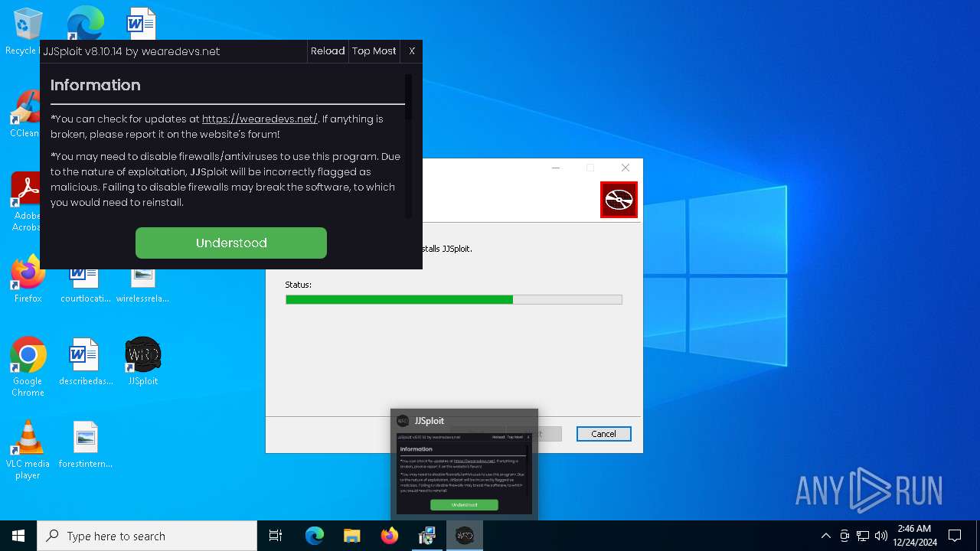The width and height of the screenshot is (980, 551).
Task: Open the VLC media player desktop shortcut
Action: 28,450
